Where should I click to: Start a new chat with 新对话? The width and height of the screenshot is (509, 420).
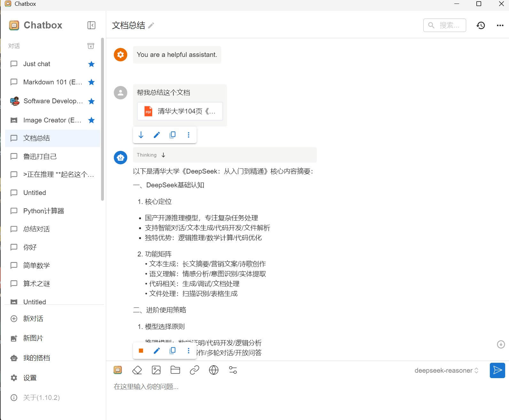point(33,319)
